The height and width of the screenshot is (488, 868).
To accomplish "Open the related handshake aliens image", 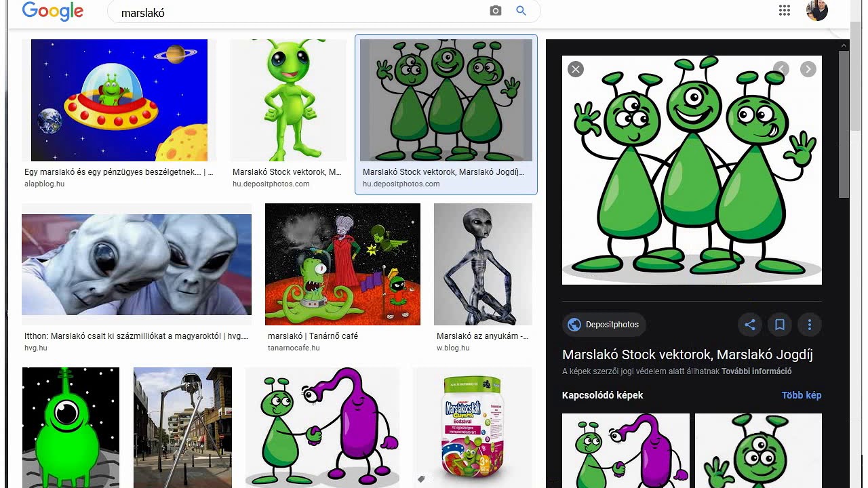I will pos(626,451).
